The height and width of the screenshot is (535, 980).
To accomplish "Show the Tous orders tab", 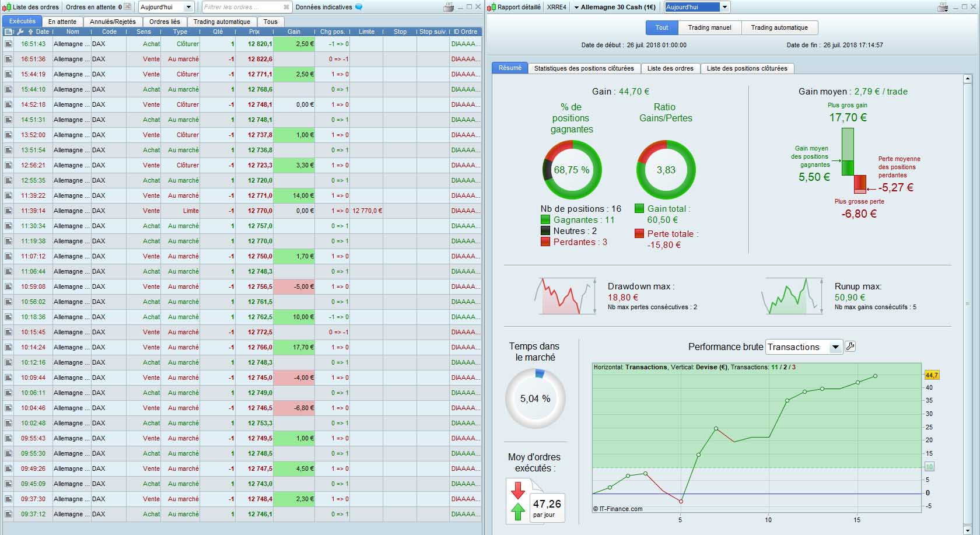I will click(x=270, y=22).
